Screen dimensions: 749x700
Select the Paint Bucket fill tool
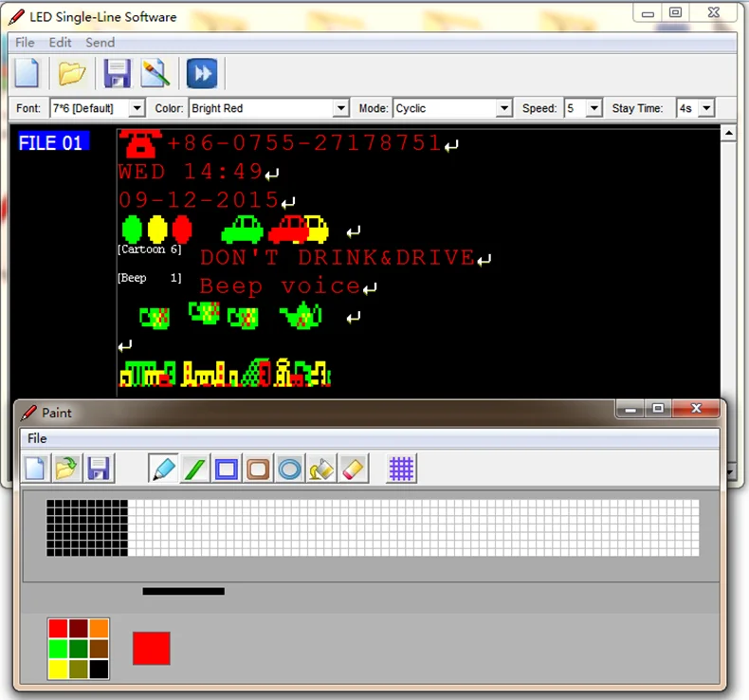pos(322,469)
